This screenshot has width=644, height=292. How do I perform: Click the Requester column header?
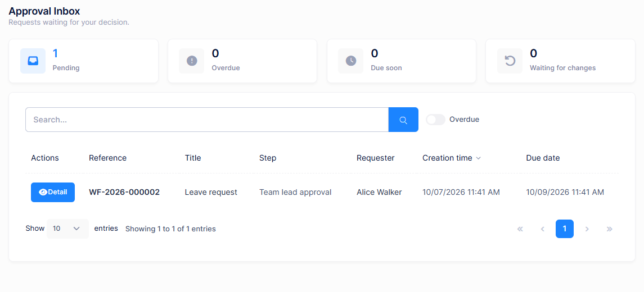(375, 158)
